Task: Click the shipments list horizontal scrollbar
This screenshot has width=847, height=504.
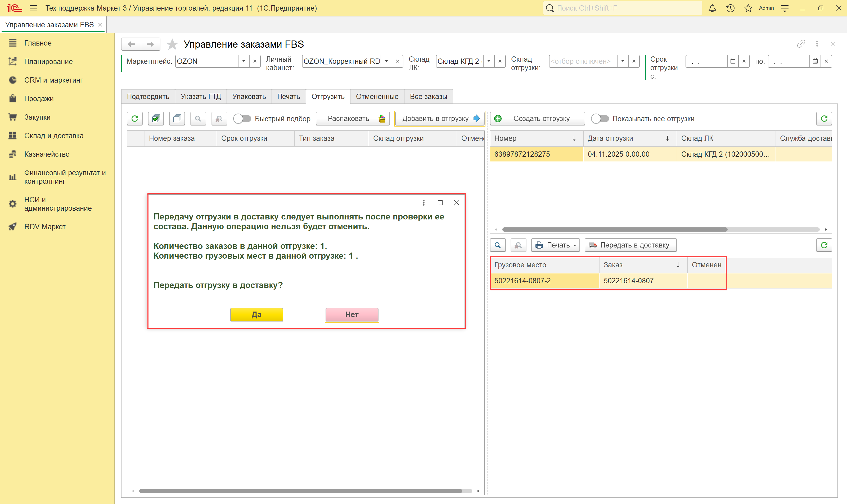Action: point(615,229)
